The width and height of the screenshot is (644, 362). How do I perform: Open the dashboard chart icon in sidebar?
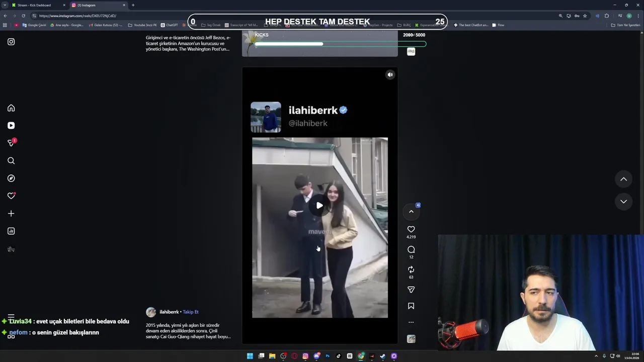click(x=11, y=231)
